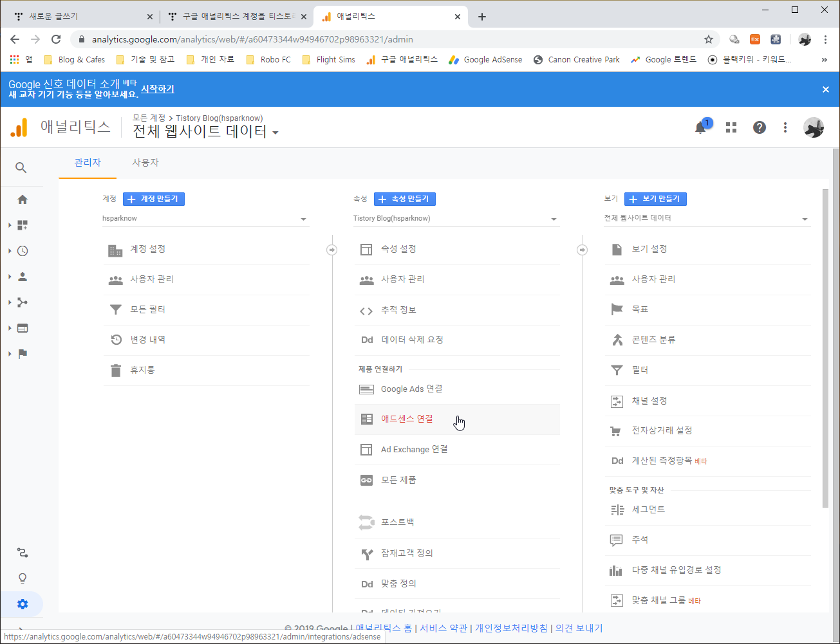Expand the conversions sidebar section arrow
Screen dimensions: 840x644
coord(10,354)
